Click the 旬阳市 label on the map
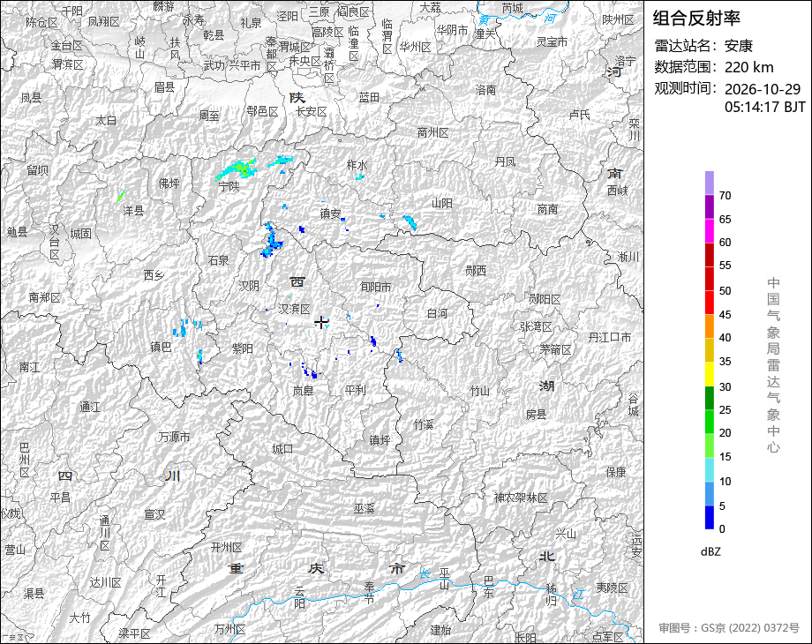 click(375, 287)
